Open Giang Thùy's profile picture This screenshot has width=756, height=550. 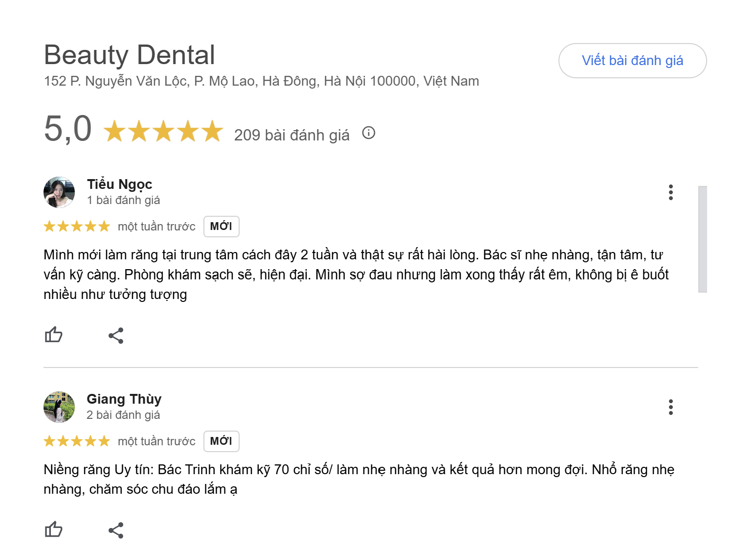(x=59, y=407)
